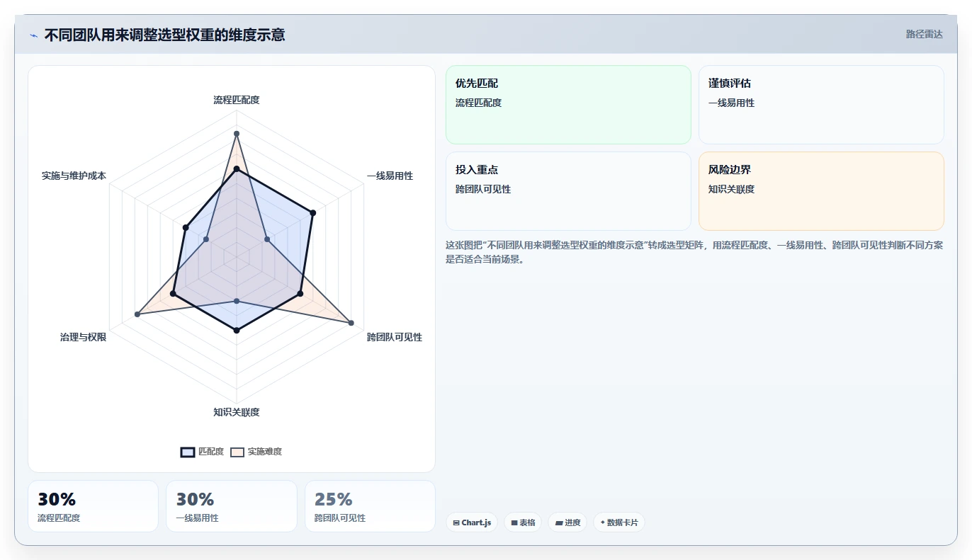Click the lightning icon beside the page title

pos(33,35)
